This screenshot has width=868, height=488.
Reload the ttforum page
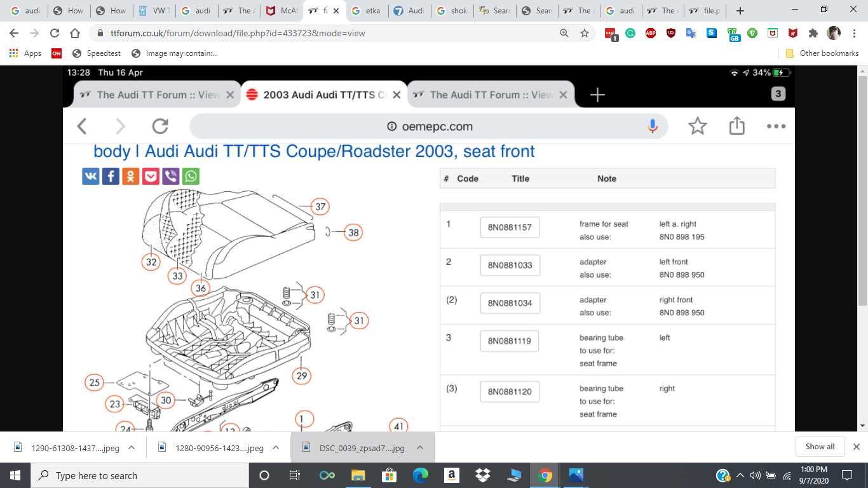pos(55,33)
